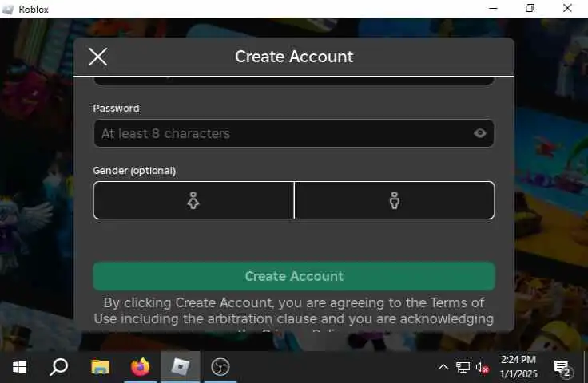Select the male gender option
This screenshot has height=383, width=588.
[395, 200]
